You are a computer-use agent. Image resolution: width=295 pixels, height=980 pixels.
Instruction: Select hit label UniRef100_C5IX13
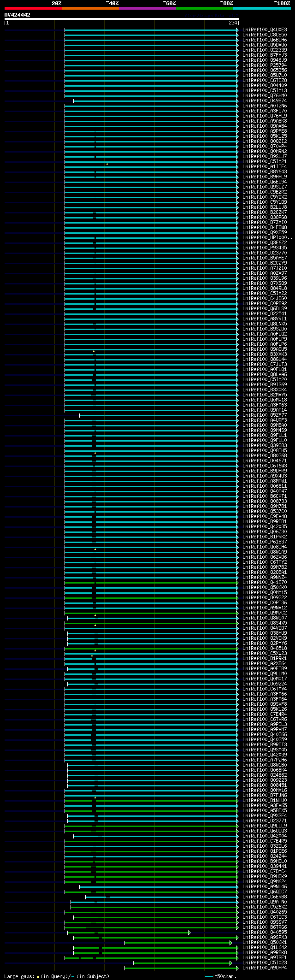tap(265, 90)
